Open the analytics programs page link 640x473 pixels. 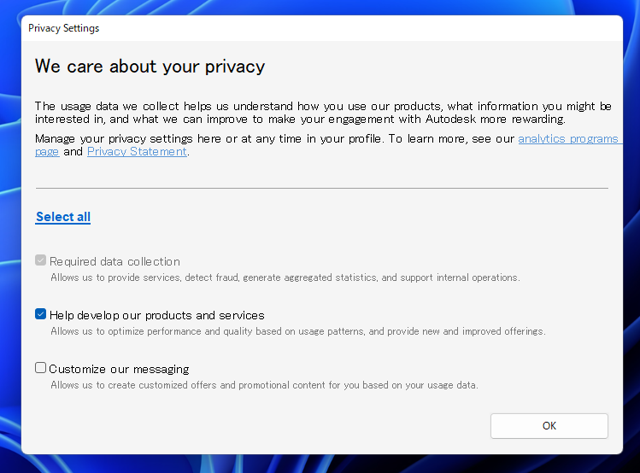click(x=567, y=139)
